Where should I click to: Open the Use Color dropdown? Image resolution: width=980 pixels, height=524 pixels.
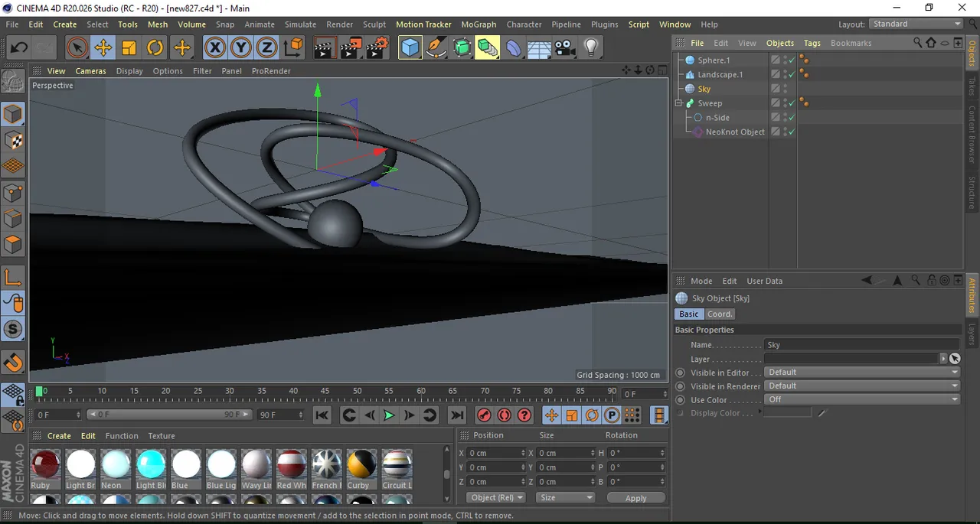[861, 399]
